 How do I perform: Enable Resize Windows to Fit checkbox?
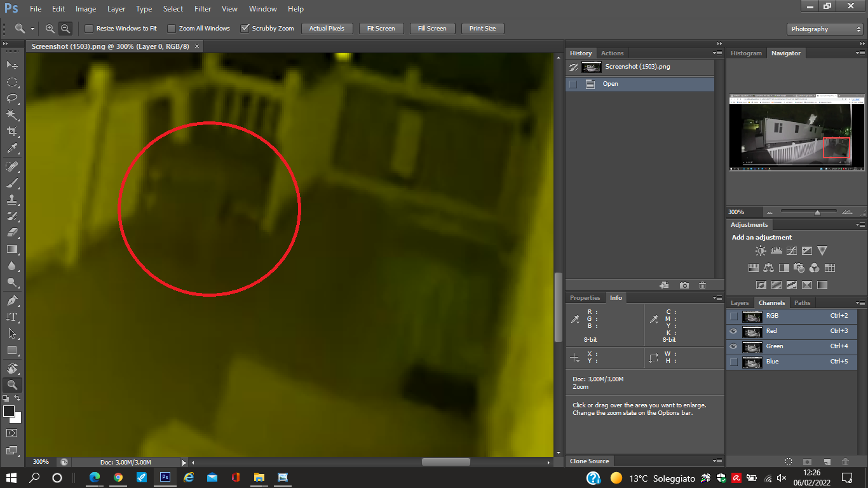coord(89,29)
